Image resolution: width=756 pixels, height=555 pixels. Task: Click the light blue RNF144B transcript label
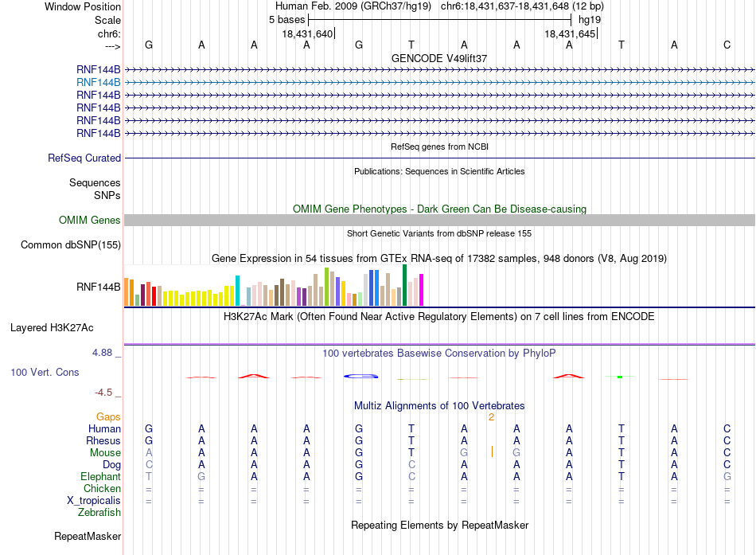tap(99, 83)
